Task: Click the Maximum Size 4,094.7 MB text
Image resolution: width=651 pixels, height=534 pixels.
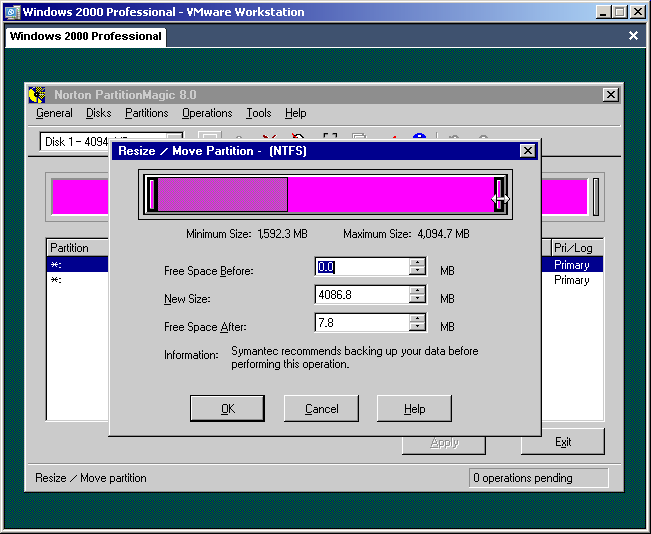Action: coord(406,234)
